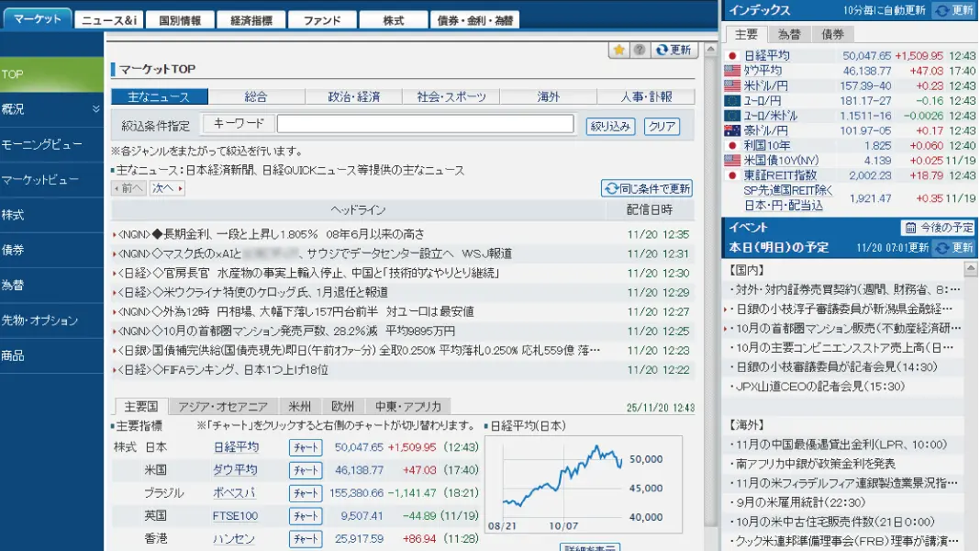Open the 債券・金利・為替 tab
This screenshot has width=980, height=551.
(475, 20)
